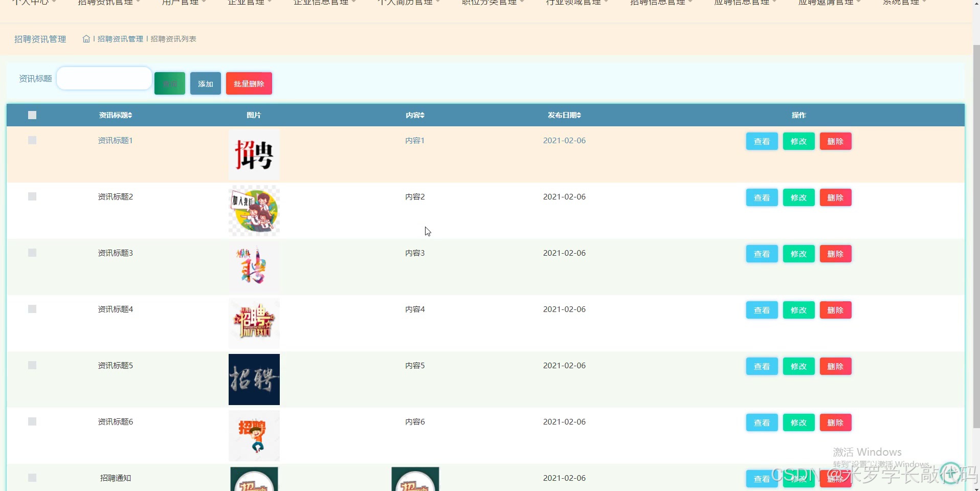Image resolution: width=980 pixels, height=491 pixels.
Task: Check the checkbox for 资讯标题2 row
Action: coord(32,196)
